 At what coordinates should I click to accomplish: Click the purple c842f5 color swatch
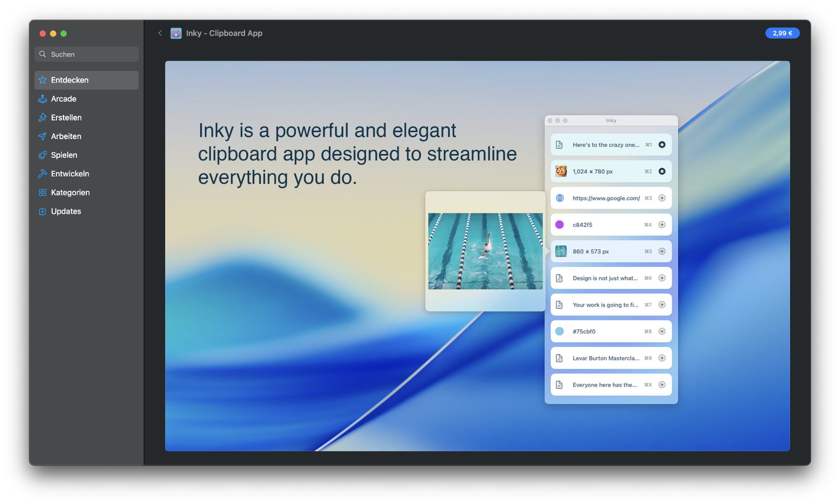560,225
